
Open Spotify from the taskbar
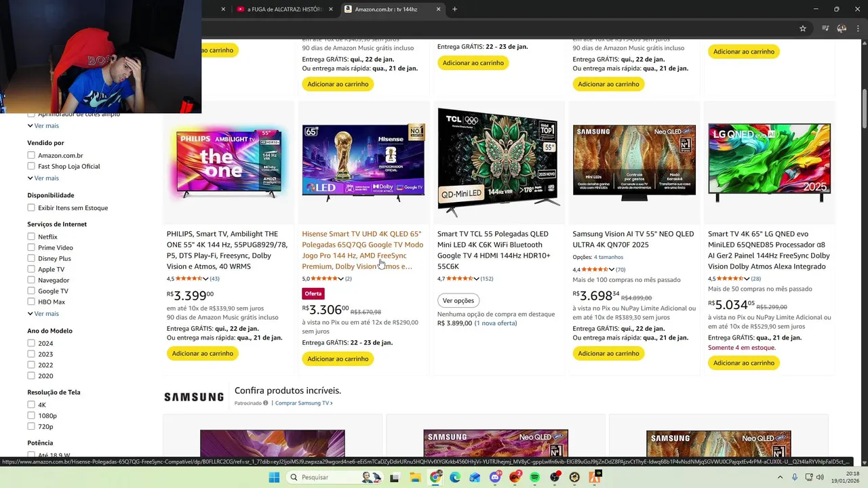[x=534, y=477]
